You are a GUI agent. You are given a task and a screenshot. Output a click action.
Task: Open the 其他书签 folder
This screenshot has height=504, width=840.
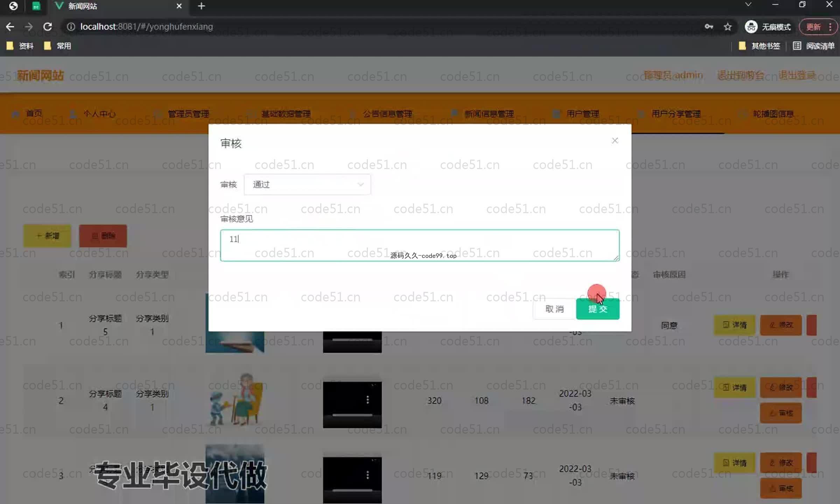click(x=759, y=46)
